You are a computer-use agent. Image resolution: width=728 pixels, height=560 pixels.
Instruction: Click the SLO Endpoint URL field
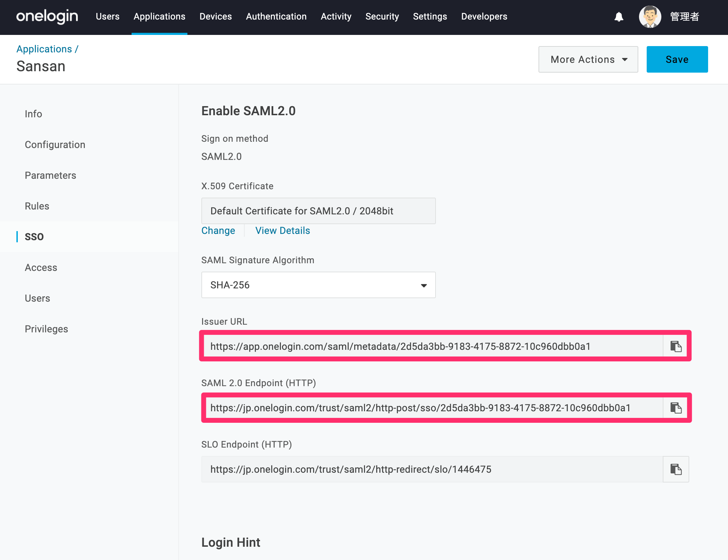click(x=432, y=469)
